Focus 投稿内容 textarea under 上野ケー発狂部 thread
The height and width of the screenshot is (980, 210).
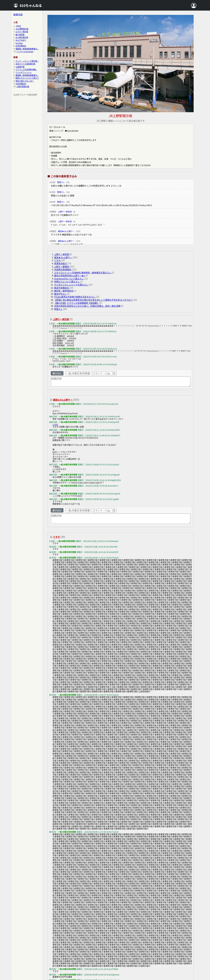[x=120, y=382]
